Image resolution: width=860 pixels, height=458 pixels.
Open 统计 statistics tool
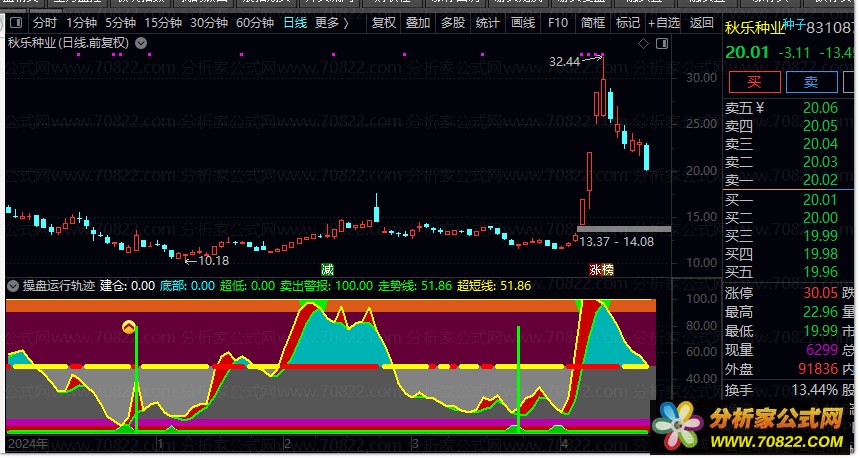pyautogui.click(x=488, y=23)
